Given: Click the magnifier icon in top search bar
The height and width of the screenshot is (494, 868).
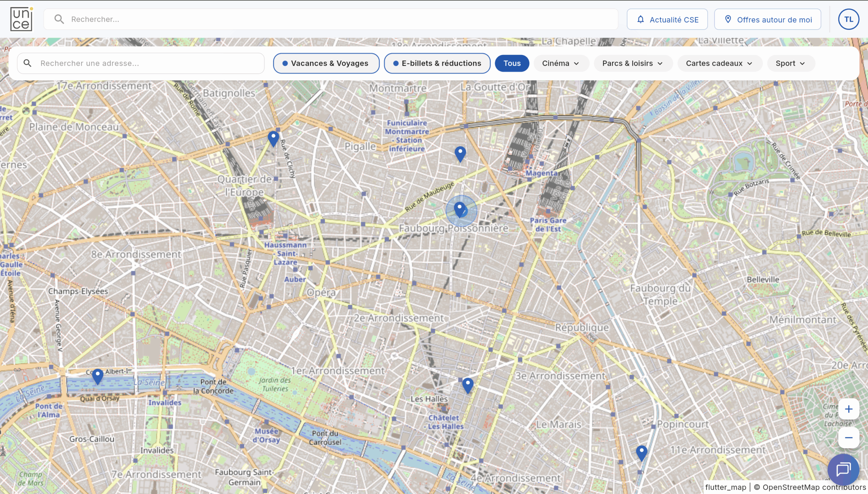Looking at the screenshot, I should click(x=59, y=19).
